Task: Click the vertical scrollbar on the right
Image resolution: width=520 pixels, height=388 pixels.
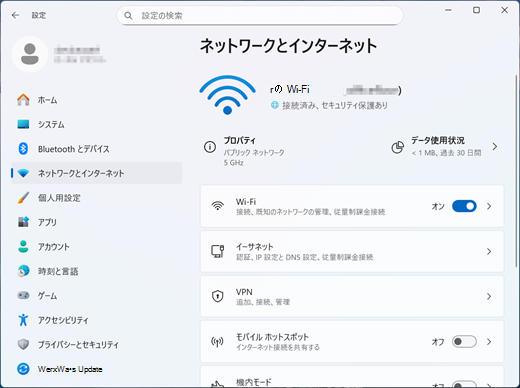Action: pyautogui.click(x=516, y=170)
